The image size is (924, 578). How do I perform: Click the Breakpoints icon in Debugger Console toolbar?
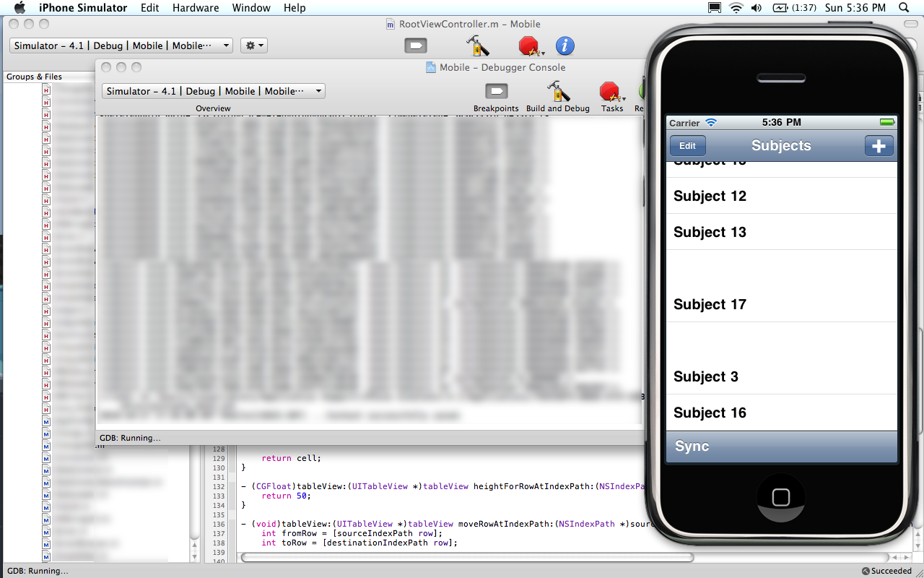[x=497, y=91]
